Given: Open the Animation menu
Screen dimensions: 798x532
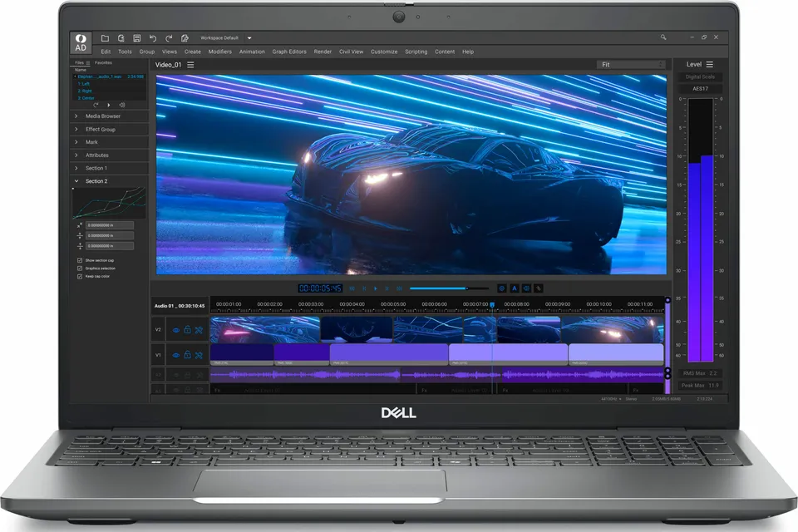Looking at the screenshot, I should (x=252, y=52).
